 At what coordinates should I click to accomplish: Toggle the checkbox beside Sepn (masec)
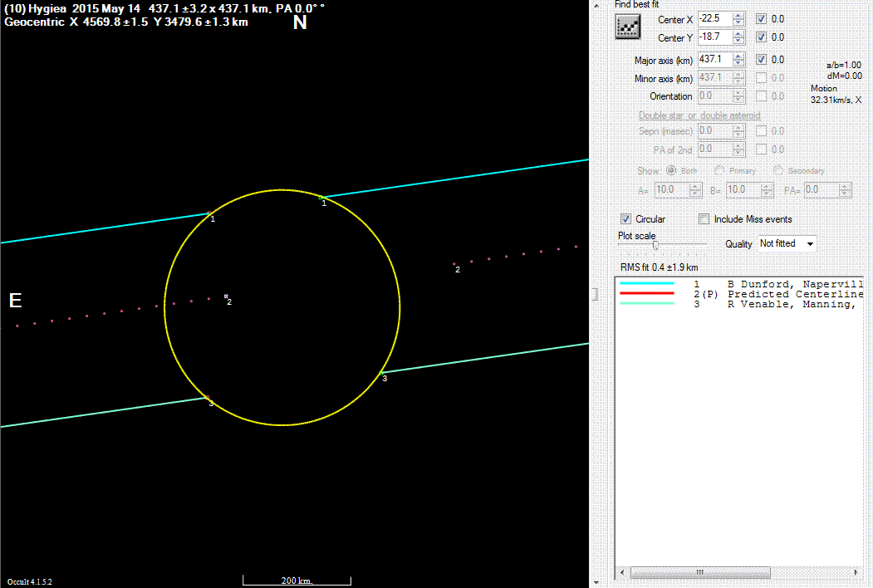pyautogui.click(x=761, y=131)
